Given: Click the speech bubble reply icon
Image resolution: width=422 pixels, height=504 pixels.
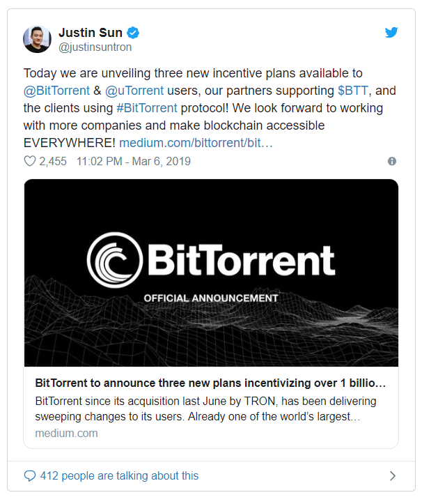Looking at the screenshot, I should 30,475.
